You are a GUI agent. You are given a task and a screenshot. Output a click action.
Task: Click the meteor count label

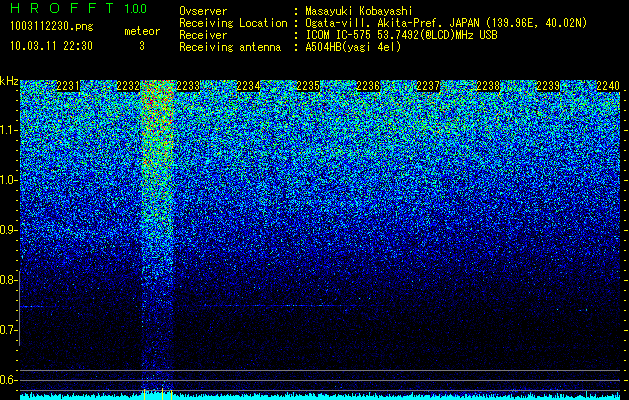142,31
